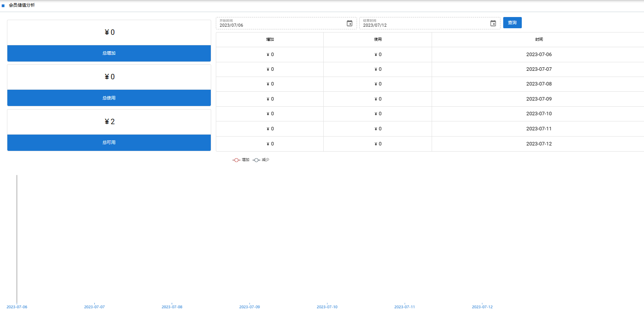The width and height of the screenshot is (644, 316).
Task: Click 使用 cell in the 2023-07-11 row
Action: 378,129
